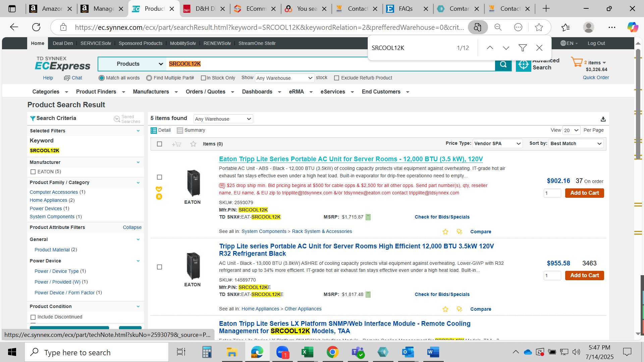Open Price Type Vendor SPA dropdown
Screen dimensions: 644x362
(x=498, y=143)
